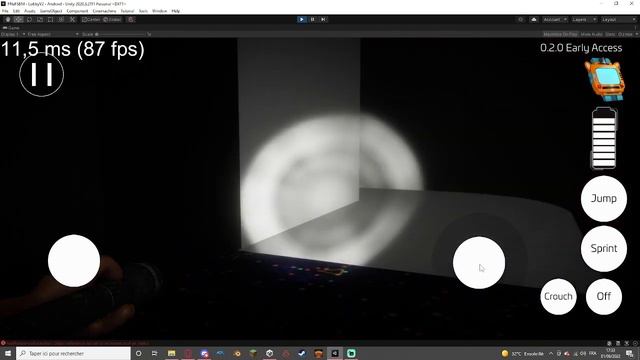This screenshot has width=640, height=360.
Task: Toggle Mute Audio in Game view
Action: click(x=591, y=34)
